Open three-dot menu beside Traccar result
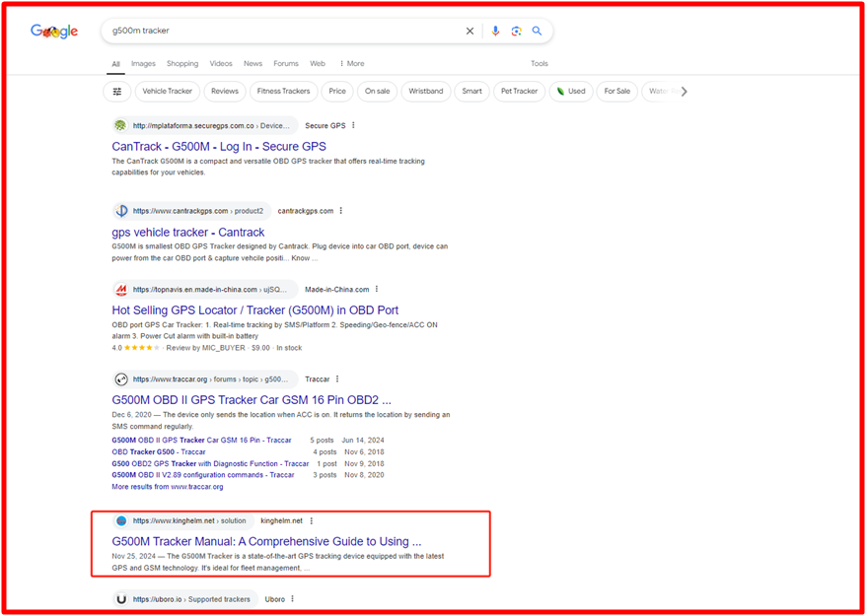The width and height of the screenshot is (866, 616). [337, 379]
